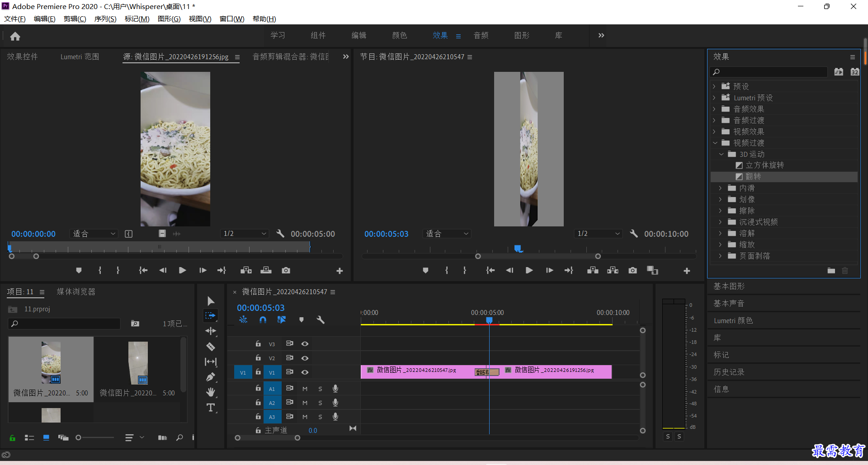868x465 pixels.
Task: Open Source monitor wrench settings
Action: tap(280, 234)
